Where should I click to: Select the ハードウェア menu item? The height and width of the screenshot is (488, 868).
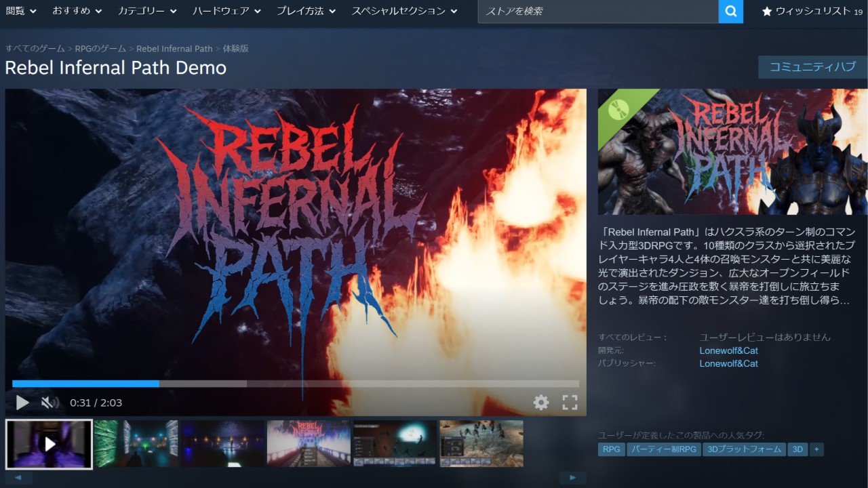point(220,11)
